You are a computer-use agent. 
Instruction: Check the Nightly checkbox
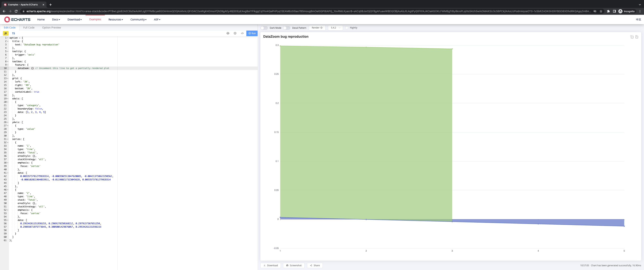tap(347, 28)
